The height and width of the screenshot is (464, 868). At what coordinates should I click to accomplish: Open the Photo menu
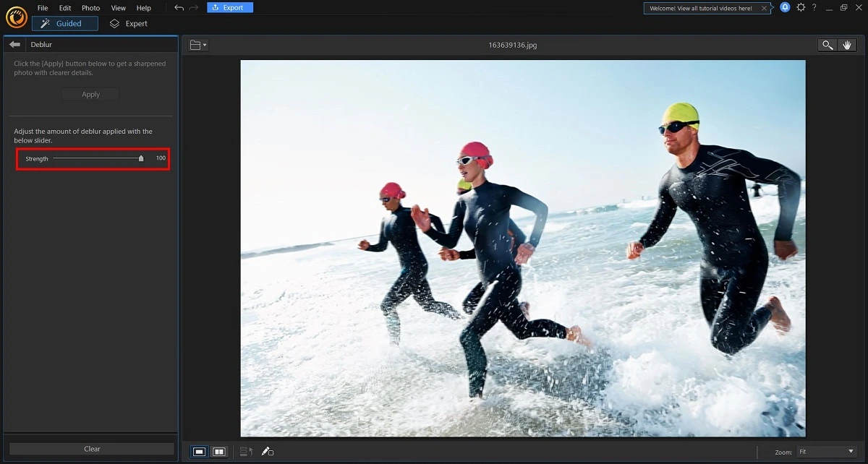click(90, 8)
